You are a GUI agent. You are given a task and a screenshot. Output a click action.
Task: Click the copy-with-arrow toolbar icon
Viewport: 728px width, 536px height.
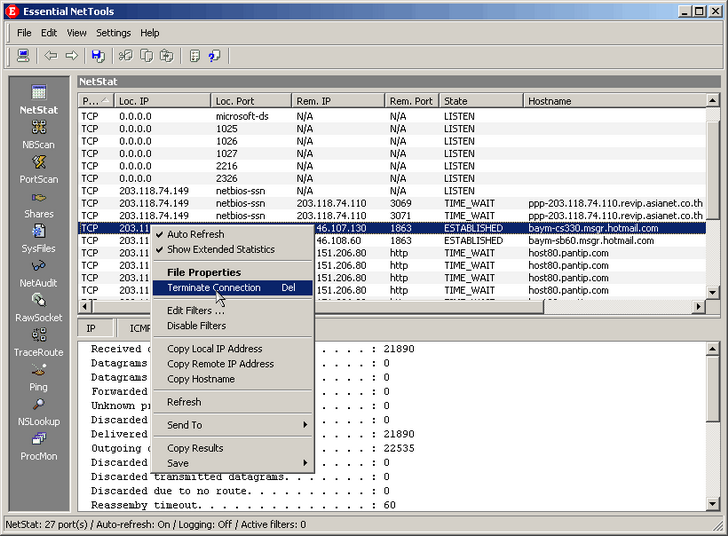[167, 56]
